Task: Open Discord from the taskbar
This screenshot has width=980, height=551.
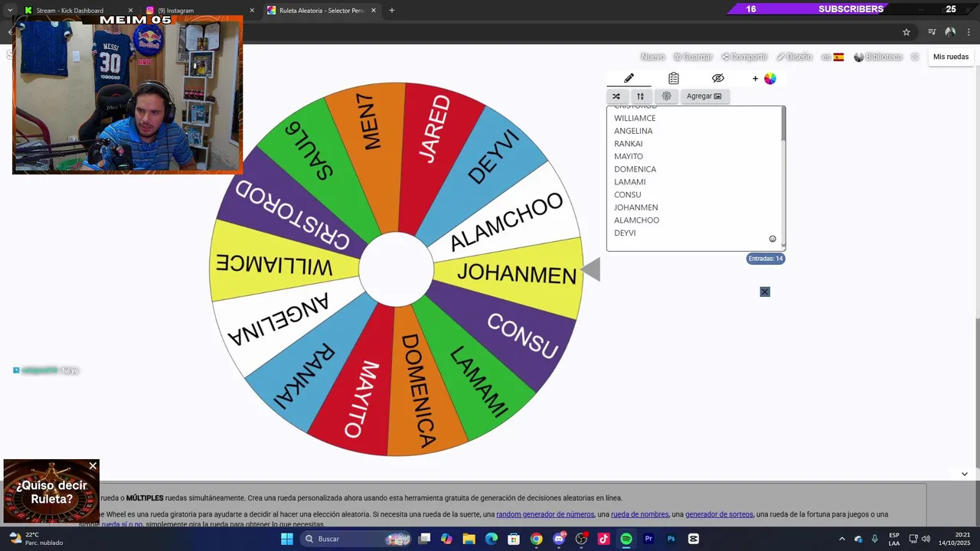Action: click(x=559, y=539)
